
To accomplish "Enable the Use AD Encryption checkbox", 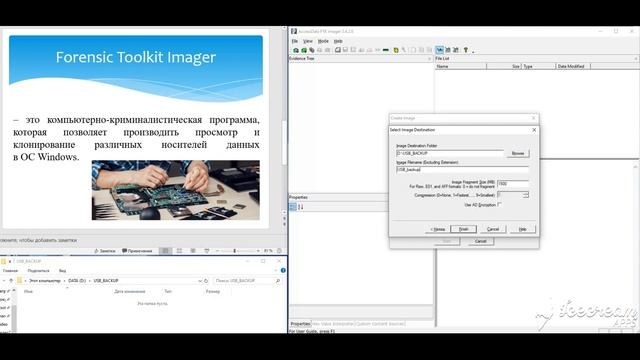I will coord(500,204).
